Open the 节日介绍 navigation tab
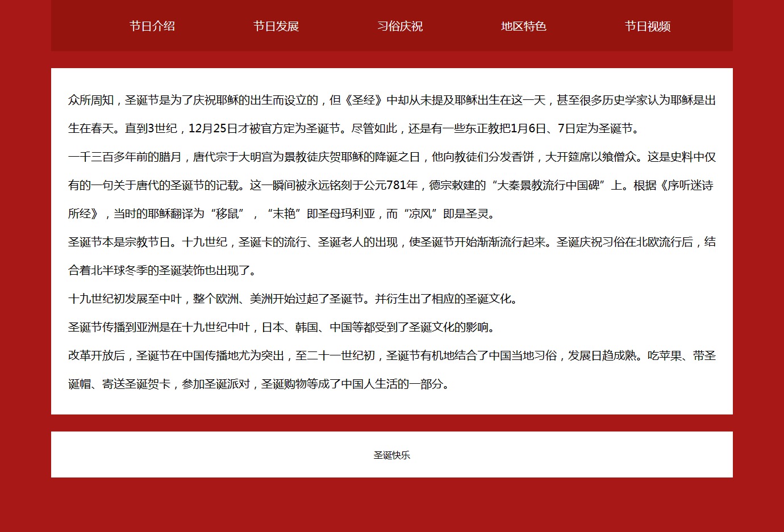 coord(152,26)
